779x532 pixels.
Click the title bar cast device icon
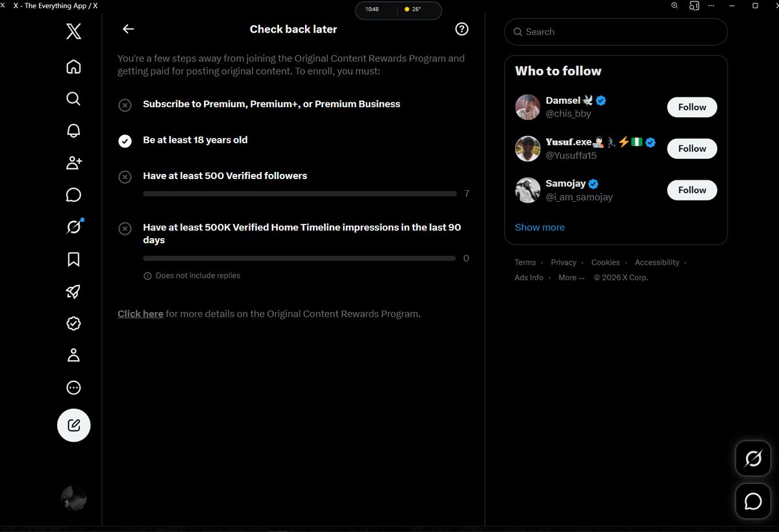694,5
